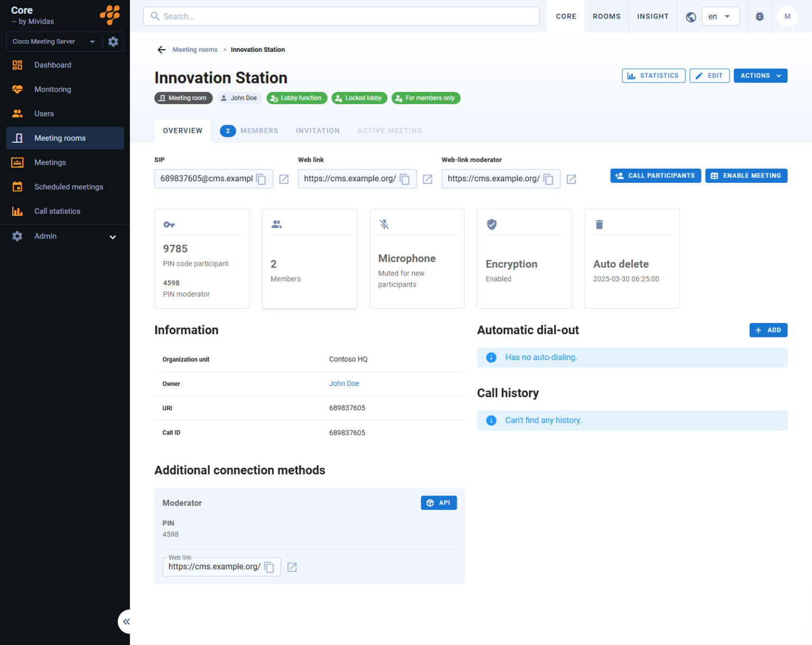Screen dimensions: 812x645
Task: Click the Search input field
Action: click(341, 16)
